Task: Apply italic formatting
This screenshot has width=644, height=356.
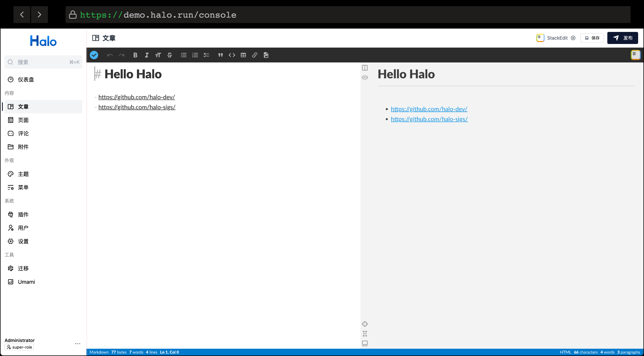Action: coord(147,55)
